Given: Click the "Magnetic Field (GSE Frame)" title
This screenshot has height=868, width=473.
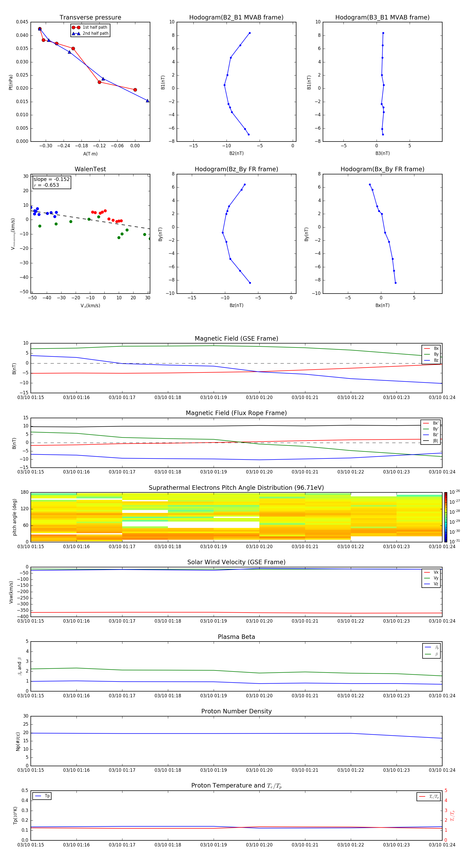Looking at the screenshot, I should (236, 339).
